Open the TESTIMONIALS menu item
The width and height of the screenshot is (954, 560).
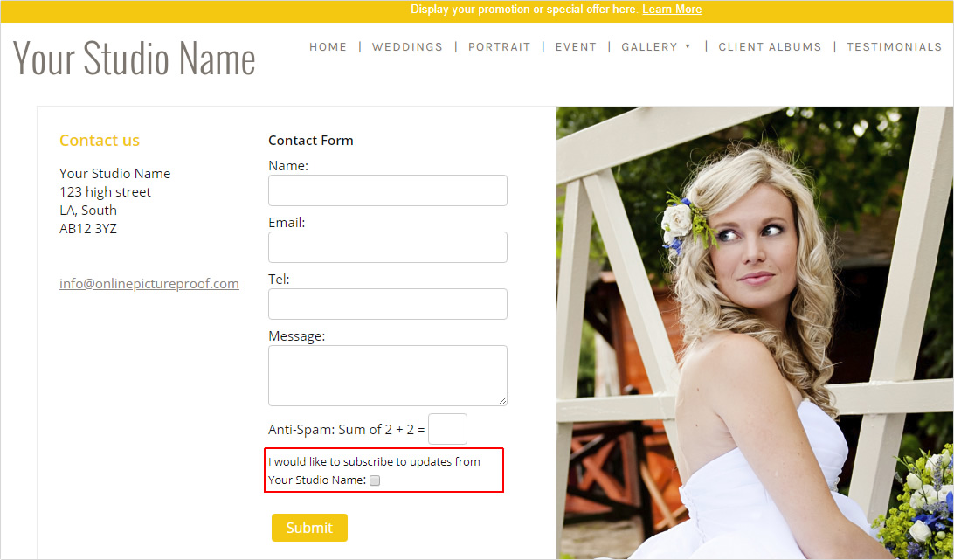(x=894, y=47)
